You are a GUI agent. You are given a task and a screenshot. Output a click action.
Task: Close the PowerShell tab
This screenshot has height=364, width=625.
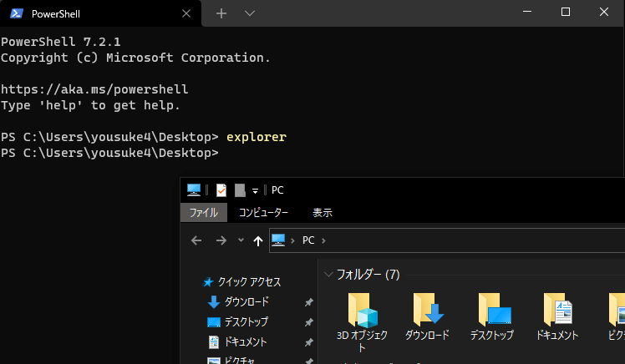[x=186, y=13]
